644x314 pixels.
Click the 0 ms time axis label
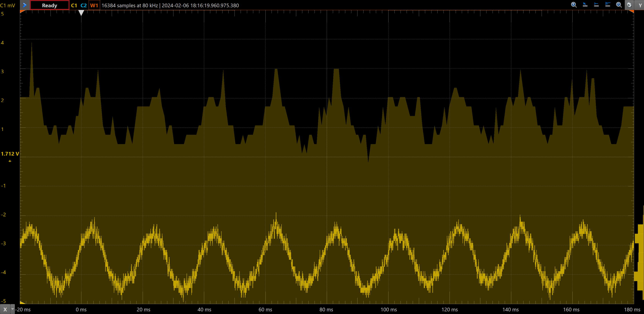81,309
